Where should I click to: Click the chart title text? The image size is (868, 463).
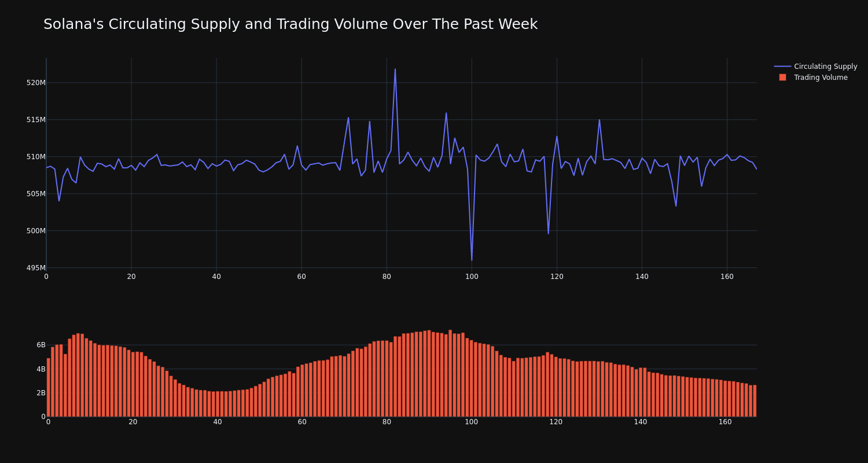290,24
